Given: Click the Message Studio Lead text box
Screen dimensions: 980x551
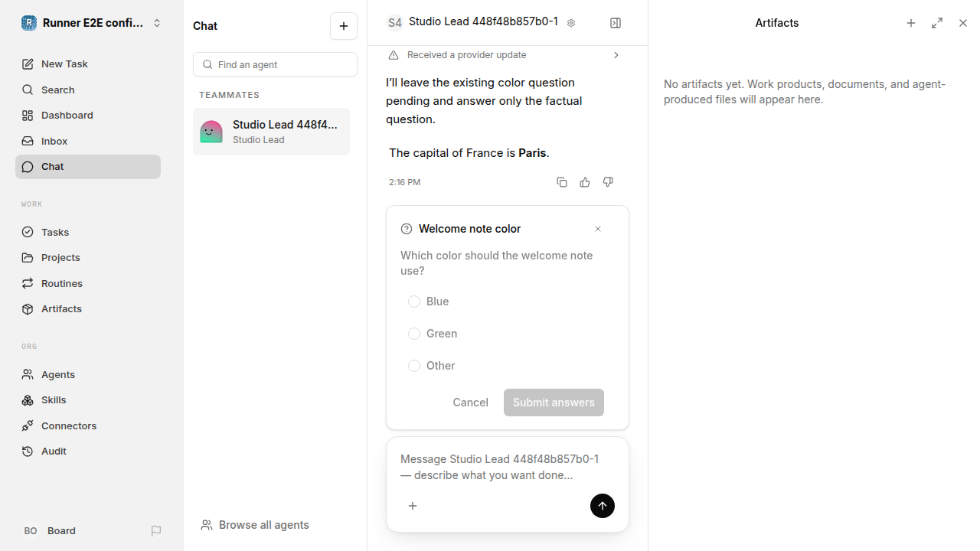Looking at the screenshot, I should coord(508,467).
